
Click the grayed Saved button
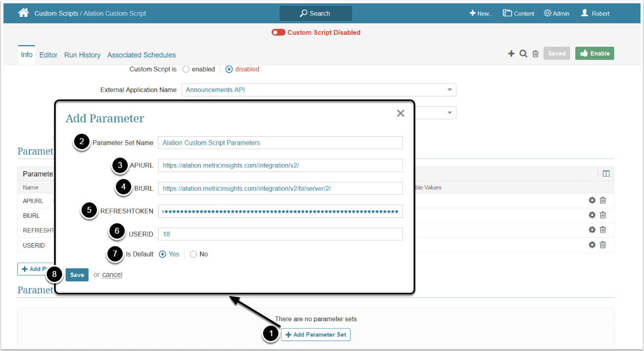pos(557,53)
